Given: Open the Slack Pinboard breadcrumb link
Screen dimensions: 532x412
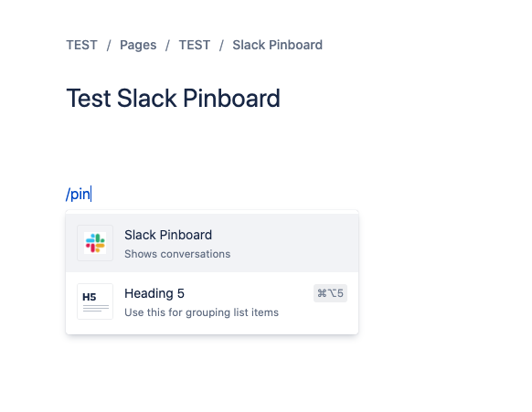Looking at the screenshot, I should click(278, 45).
